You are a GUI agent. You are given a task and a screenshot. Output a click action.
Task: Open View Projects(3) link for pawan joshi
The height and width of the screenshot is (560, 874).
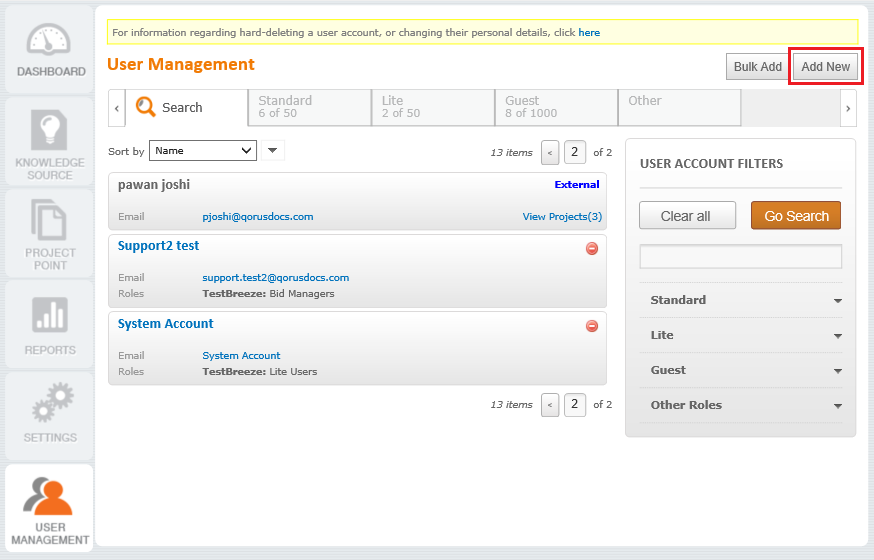tap(562, 217)
